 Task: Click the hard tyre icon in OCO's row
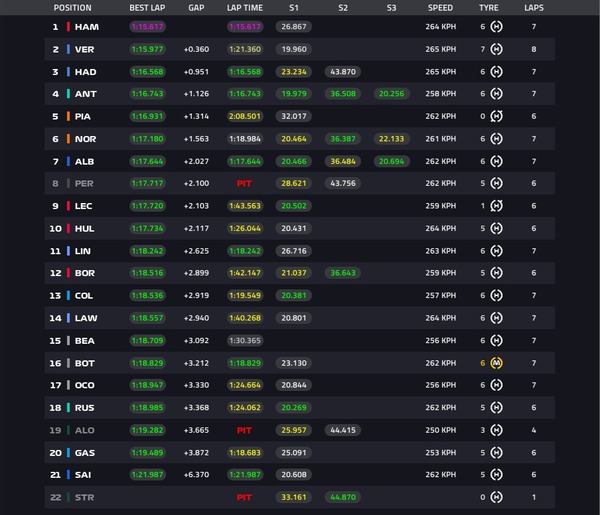496,385
